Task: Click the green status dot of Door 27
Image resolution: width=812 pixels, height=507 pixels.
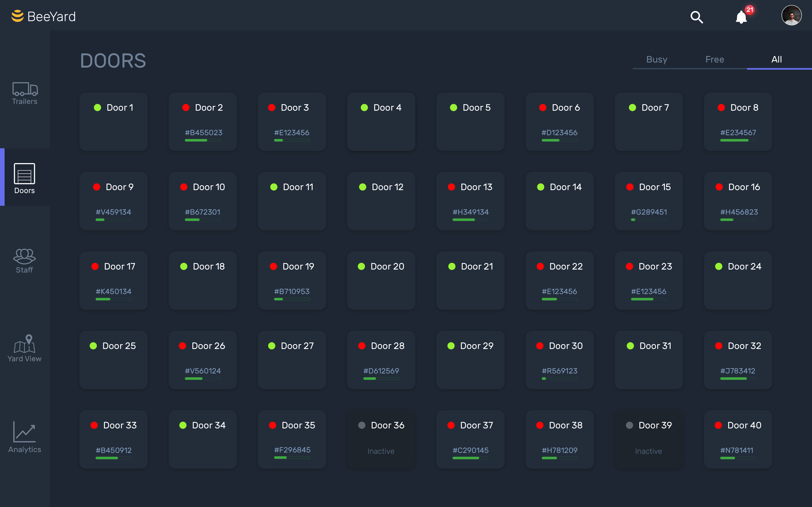Action: (272, 346)
